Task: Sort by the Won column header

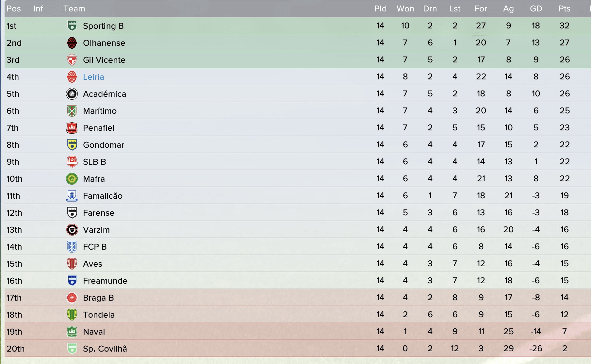Action: coord(405,9)
